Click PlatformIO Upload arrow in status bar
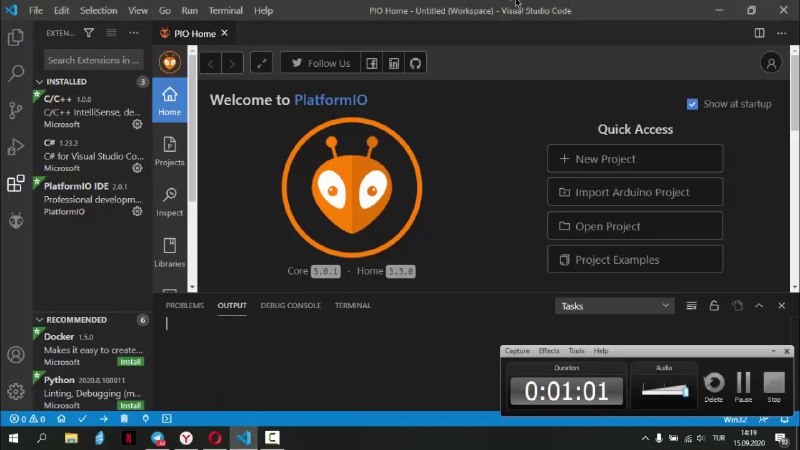The height and width of the screenshot is (450, 800). point(104,419)
